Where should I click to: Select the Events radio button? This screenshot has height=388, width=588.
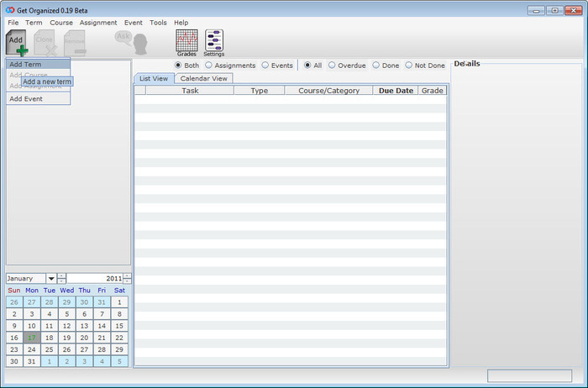265,66
